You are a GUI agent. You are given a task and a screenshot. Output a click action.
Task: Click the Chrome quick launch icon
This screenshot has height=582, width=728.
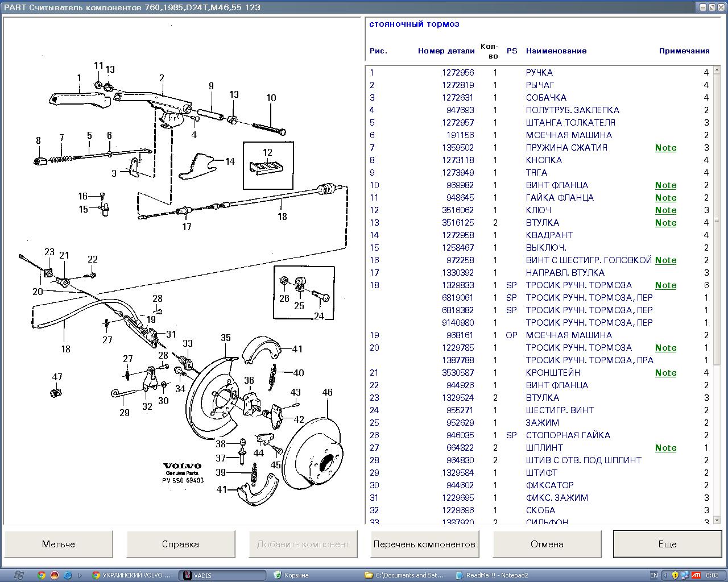coord(42,575)
